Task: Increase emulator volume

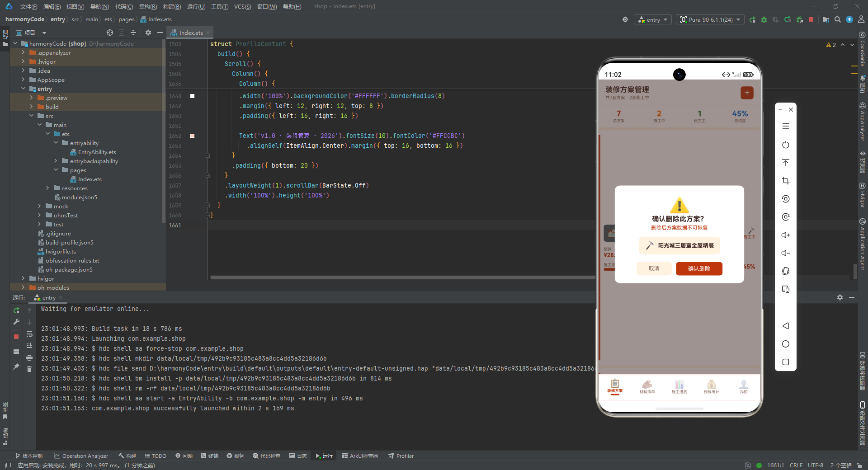Action: pos(786,235)
